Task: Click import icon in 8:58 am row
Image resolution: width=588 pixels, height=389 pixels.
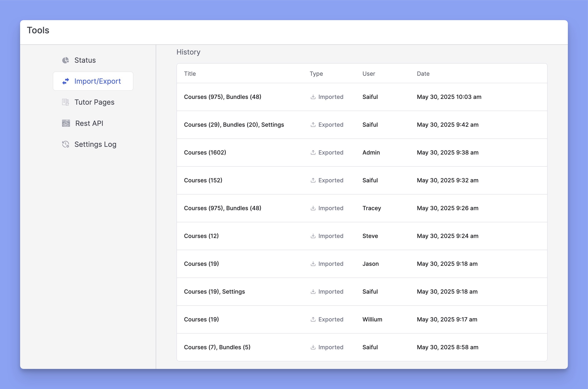Action: pyautogui.click(x=313, y=347)
